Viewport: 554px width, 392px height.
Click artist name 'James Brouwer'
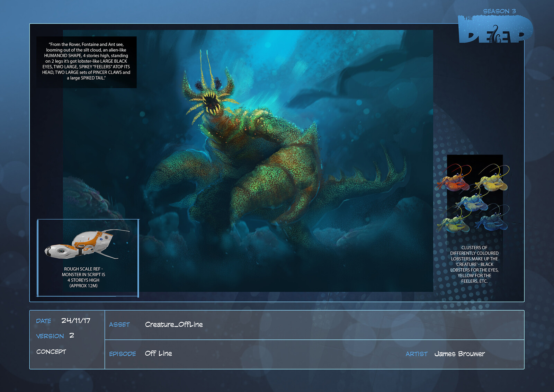click(459, 354)
